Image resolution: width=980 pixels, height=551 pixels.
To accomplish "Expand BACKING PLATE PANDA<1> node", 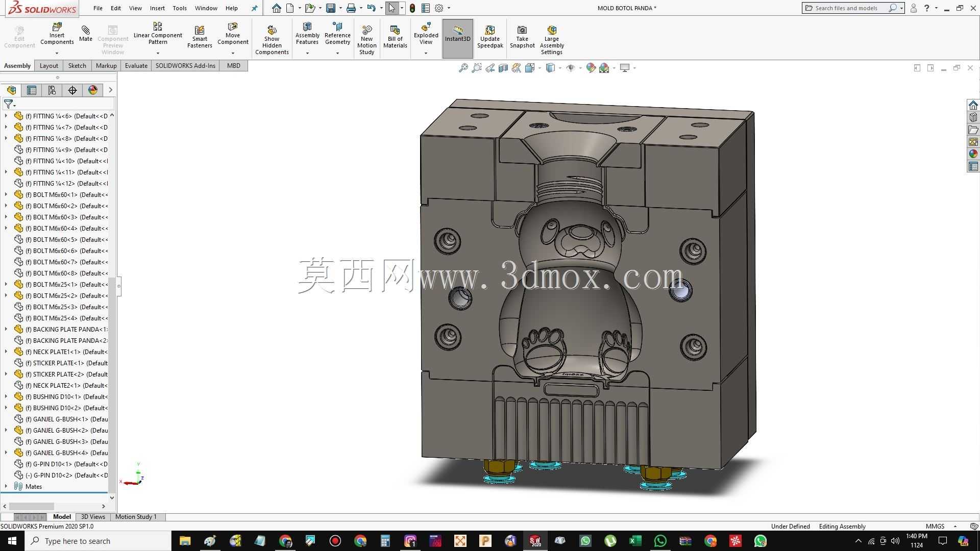I will (6, 329).
